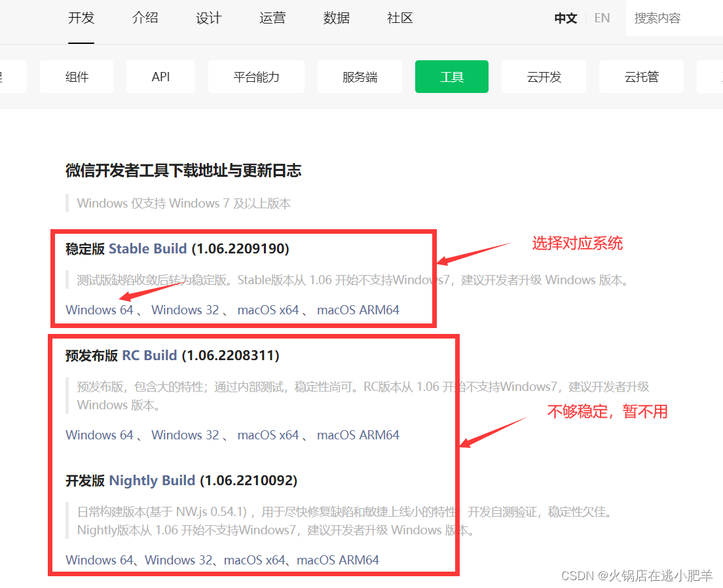The image size is (723, 588).
Task: Download Nightly Build macOS x64
Action: click(x=255, y=560)
